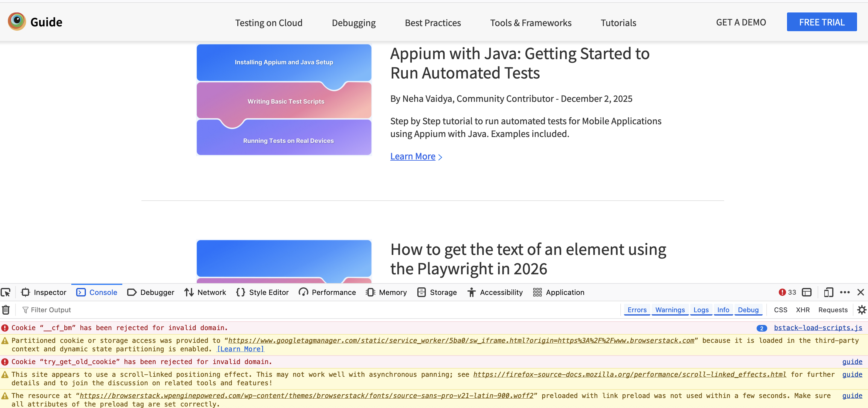Expand the Testing on Cloud menu
Image resolution: width=868 pixels, height=408 pixels.
[x=269, y=22]
